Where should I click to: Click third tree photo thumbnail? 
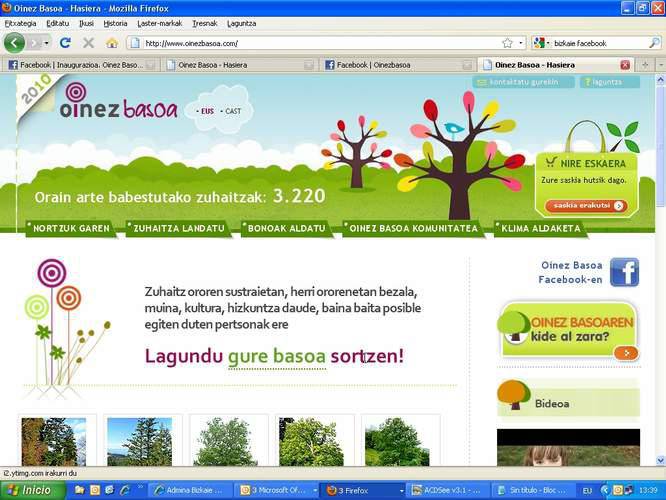226,442
